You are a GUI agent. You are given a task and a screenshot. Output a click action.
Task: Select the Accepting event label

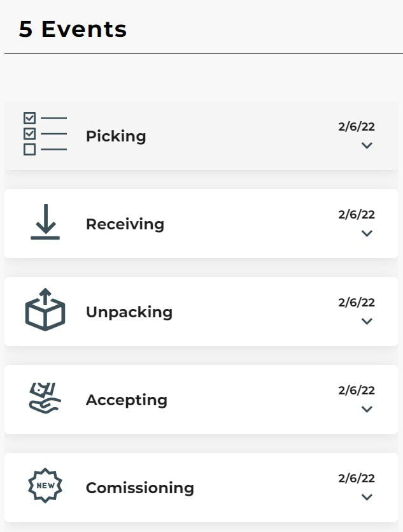pyautogui.click(x=127, y=400)
